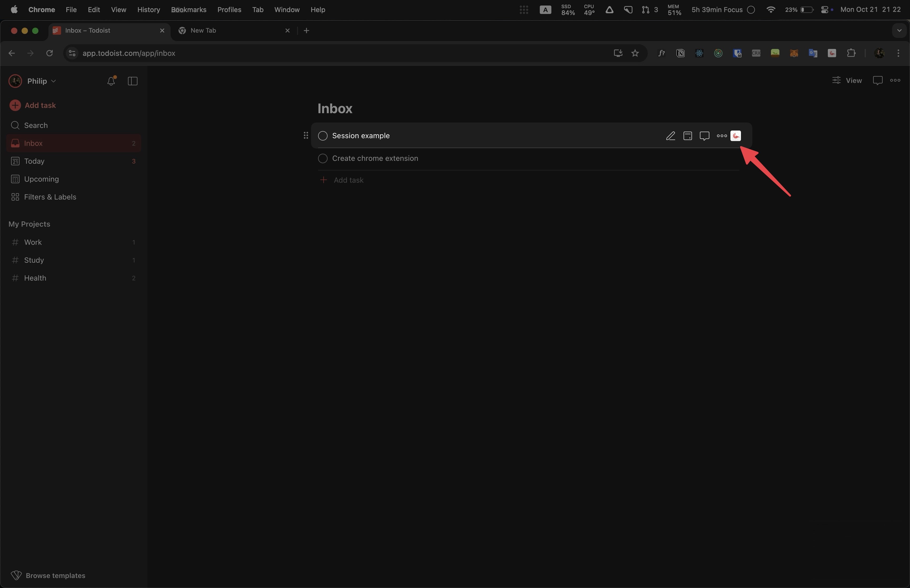Open the MetaMask fox extension

coord(794,53)
